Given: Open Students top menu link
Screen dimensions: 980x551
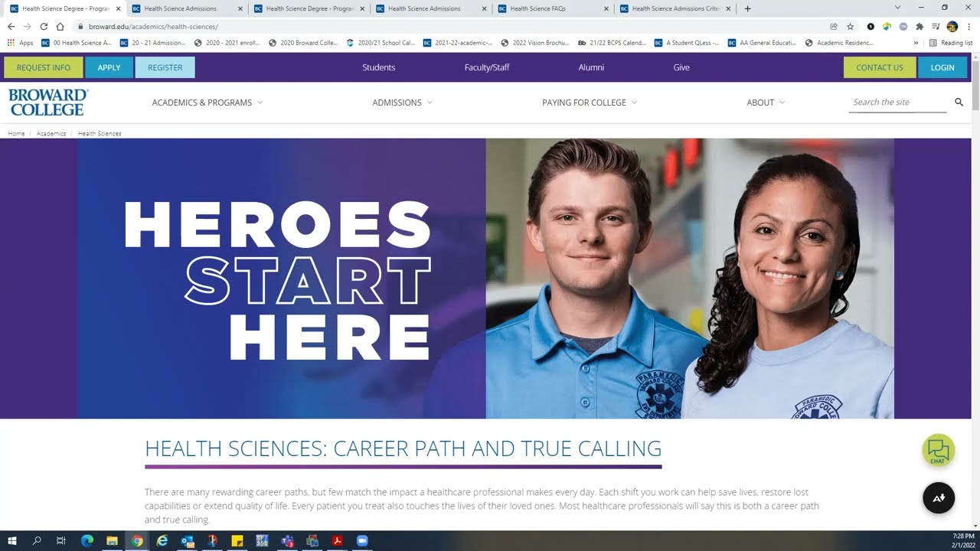Looking at the screenshot, I should (378, 67).
